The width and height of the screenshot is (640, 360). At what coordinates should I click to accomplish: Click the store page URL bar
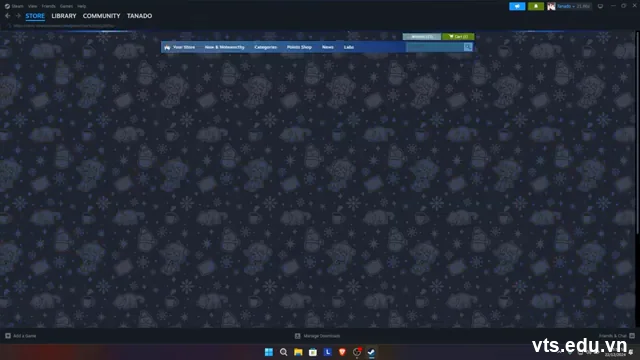coord(64,26)
